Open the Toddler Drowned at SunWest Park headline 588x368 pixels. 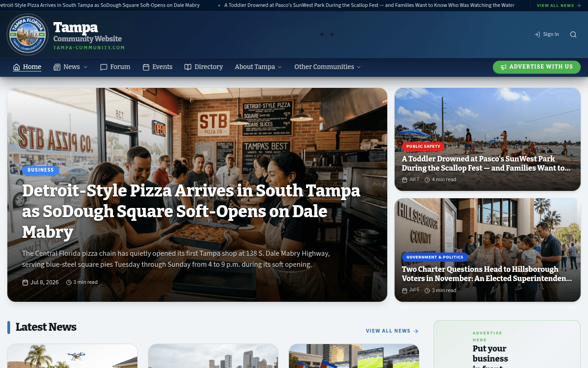click(486, 164)
